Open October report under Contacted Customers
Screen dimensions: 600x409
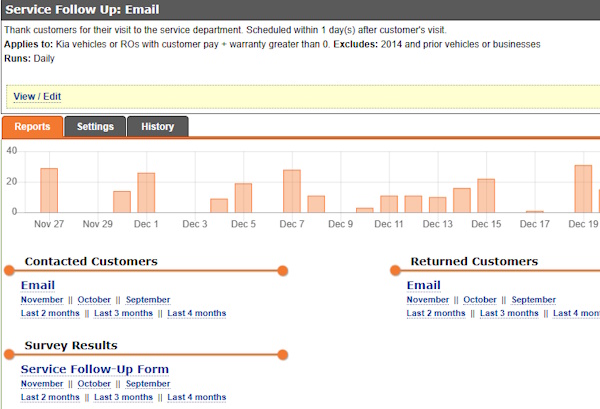coord(94,300)
